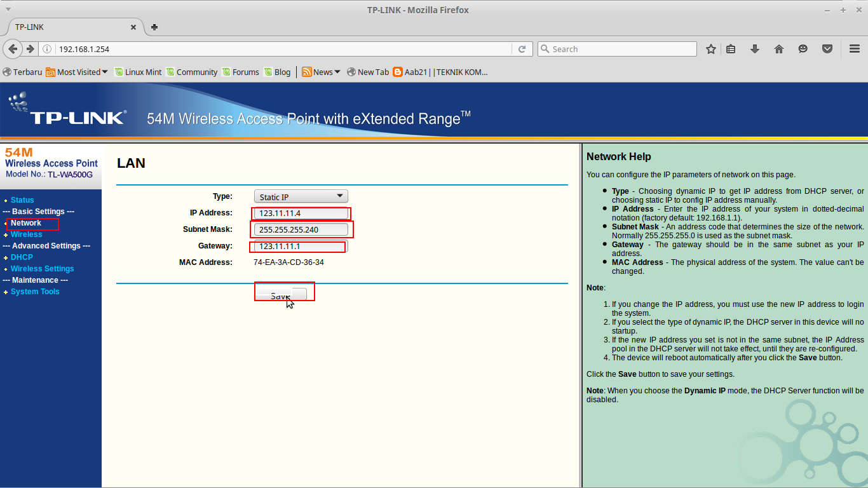Open the Firefox hamburger menu
The image size is (868, 488).
854,49
